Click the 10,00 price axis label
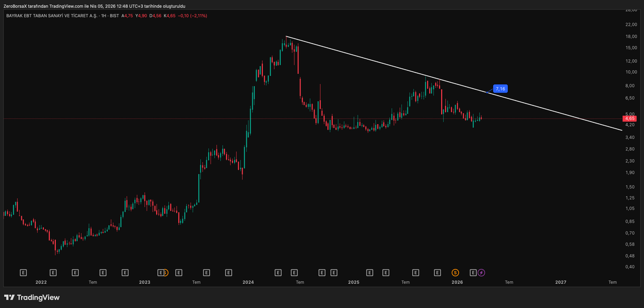 pyautogui.click(x=630, y=73)
